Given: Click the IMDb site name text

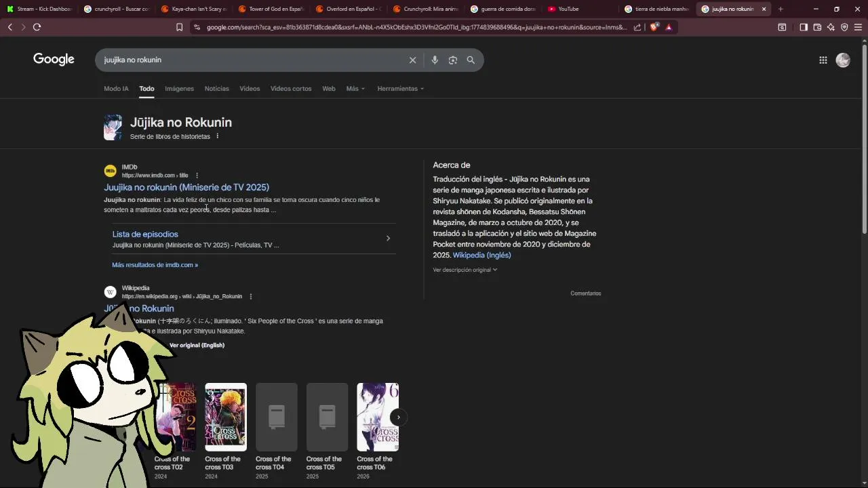Looking at the screenshot, I should [x=130, y=167].
